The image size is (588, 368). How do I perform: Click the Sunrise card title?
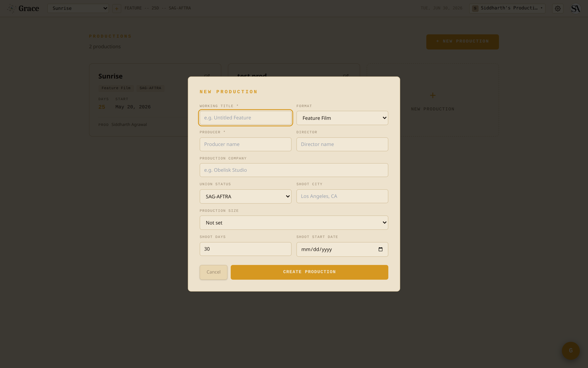pos(110,76)
